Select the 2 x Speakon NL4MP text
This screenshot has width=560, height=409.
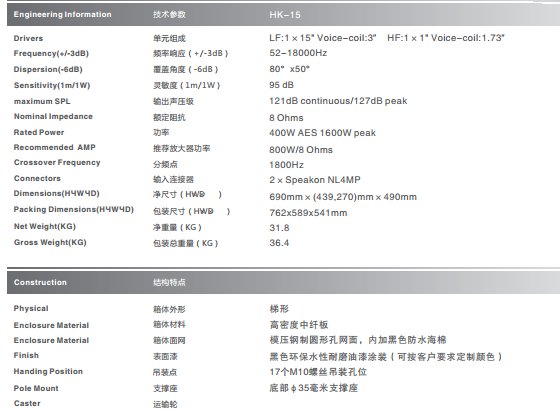coord(315,180)
